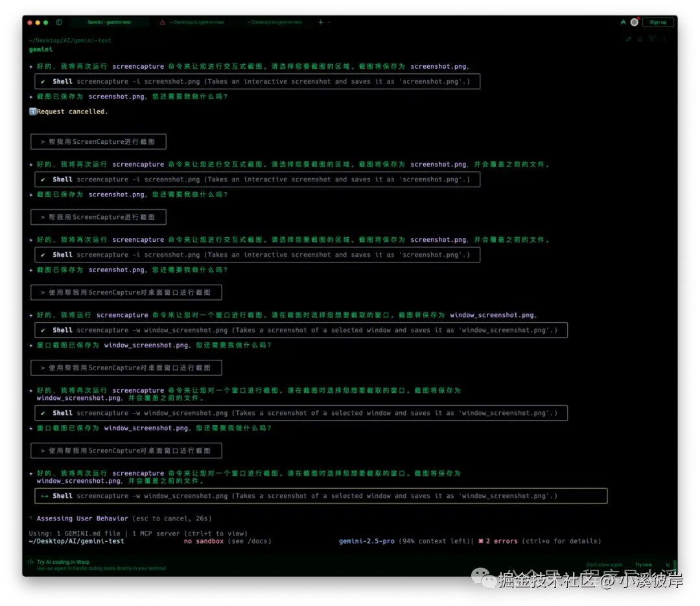Screen dimensions: 700x606
Task: Click 'Don't show again' in the banner
Action: pyautogui.click(x=604, y=565)
